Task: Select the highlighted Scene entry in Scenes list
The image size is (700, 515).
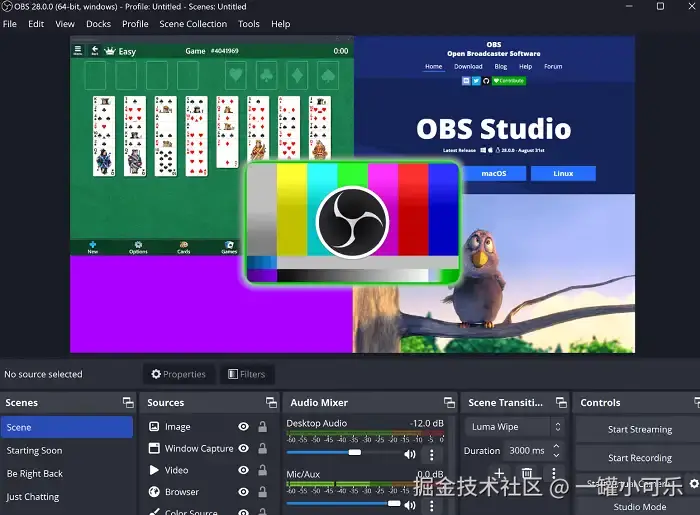Action: pyautogui.click(x=67, y=427)
